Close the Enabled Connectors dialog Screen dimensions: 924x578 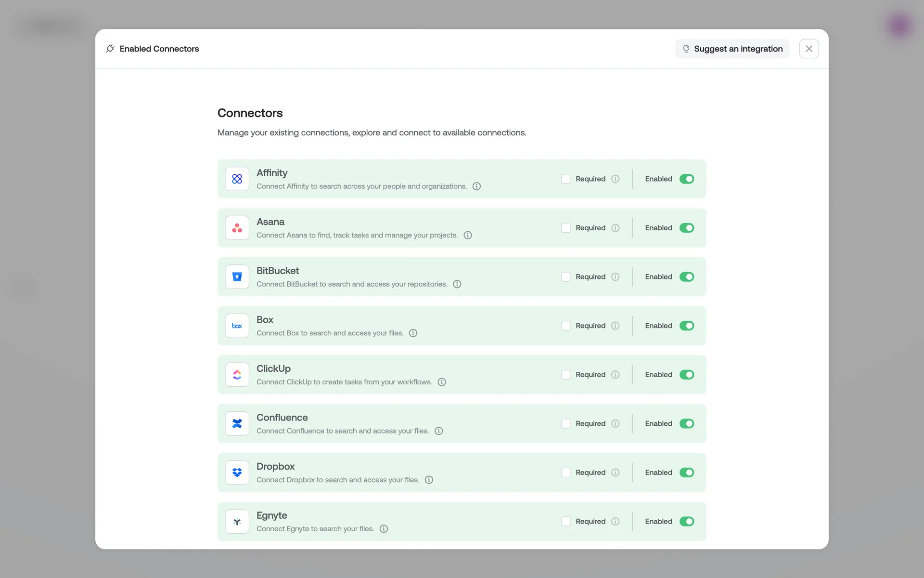tap(808, 49)
